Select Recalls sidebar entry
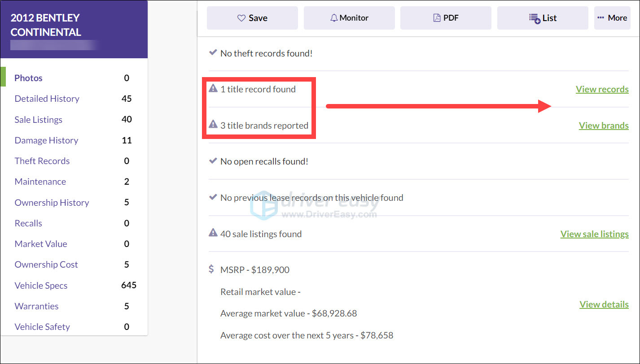Image resolution: width=640 pixels, height=364 pixels. tap(28, 223)
